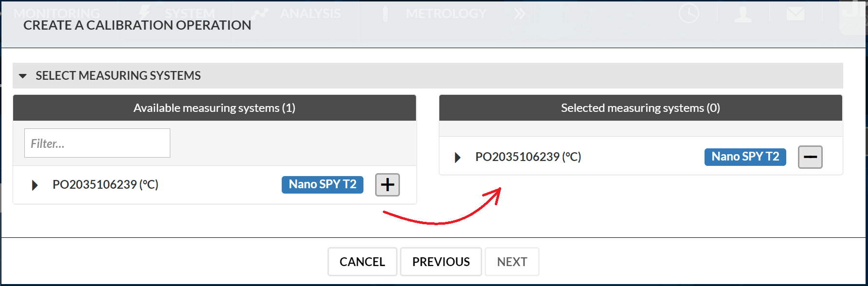Open the user profile icon
868x286 pixels.
[743, 14]
